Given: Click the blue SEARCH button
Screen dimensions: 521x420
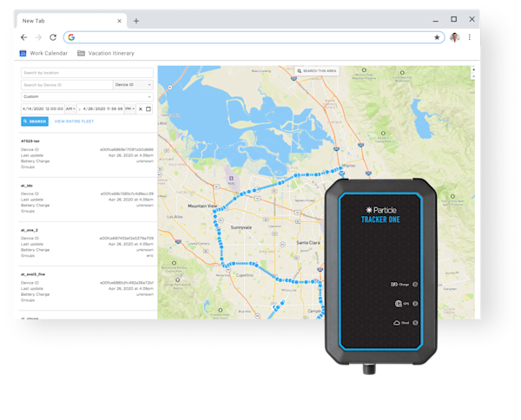Looking at the screenshot, I should pyautogui.click(x=35, y=121).
